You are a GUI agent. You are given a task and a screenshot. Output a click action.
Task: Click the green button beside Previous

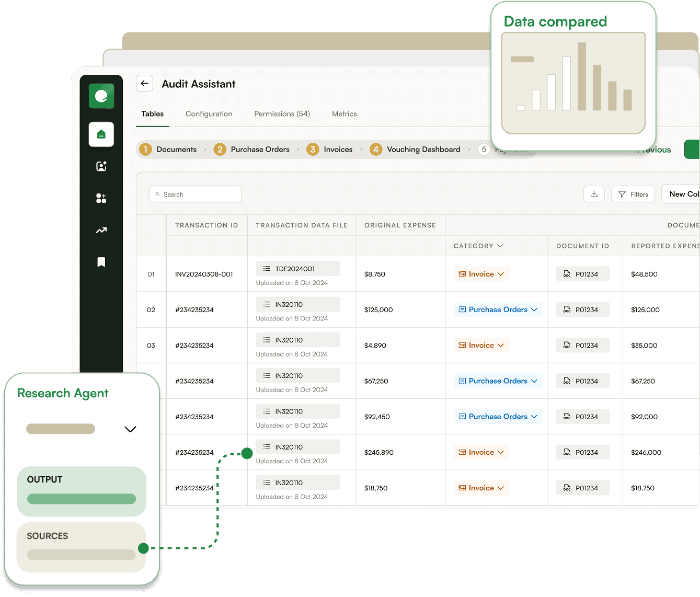coord(692,150)
